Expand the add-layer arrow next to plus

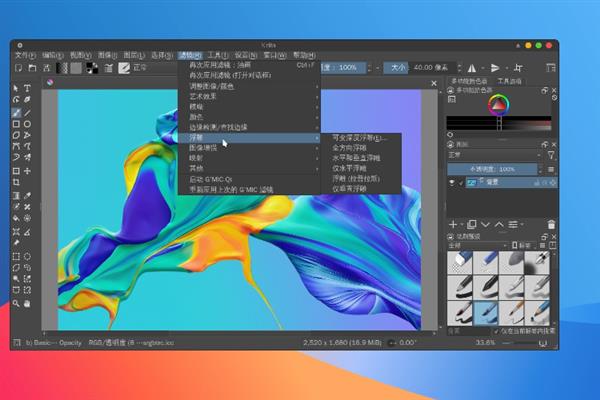click(462, 225)
